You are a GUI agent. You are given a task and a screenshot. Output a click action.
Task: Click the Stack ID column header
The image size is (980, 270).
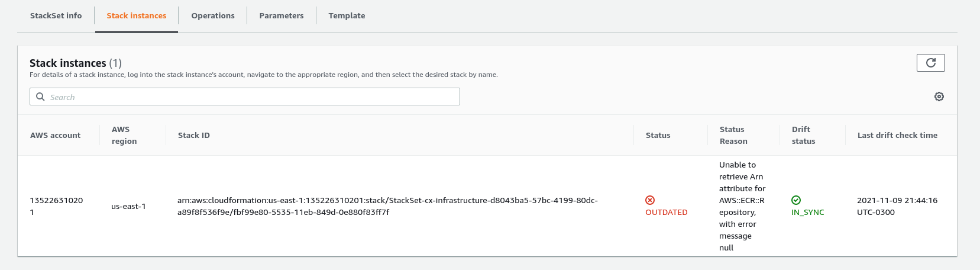click(x=194, y=135)
